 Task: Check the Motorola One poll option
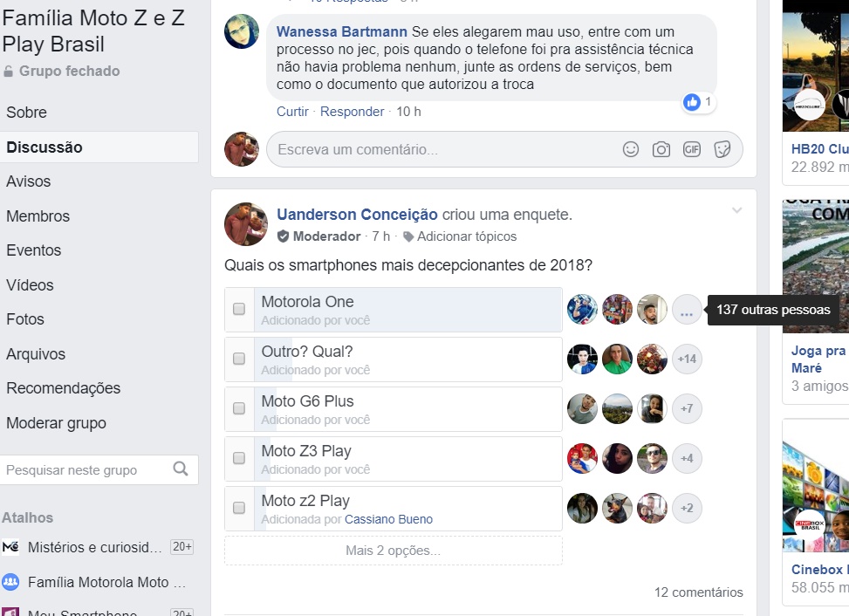tap(239, 309)
